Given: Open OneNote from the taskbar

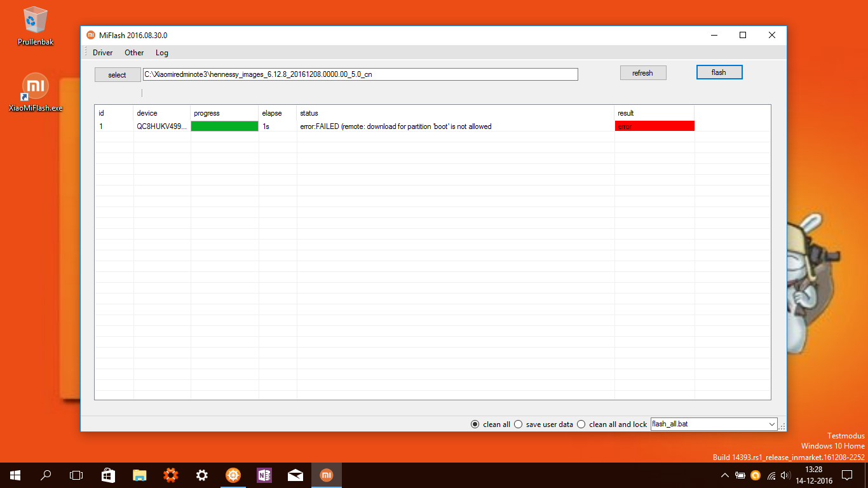Looking at the screenshot, I should coord(264,475).
